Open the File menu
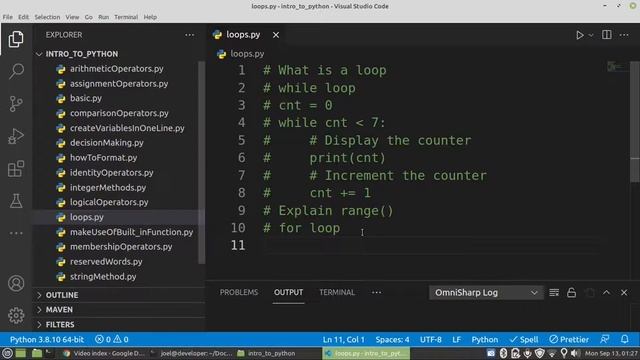This screenshot has height=360, width=640. [x=7, y=17]
